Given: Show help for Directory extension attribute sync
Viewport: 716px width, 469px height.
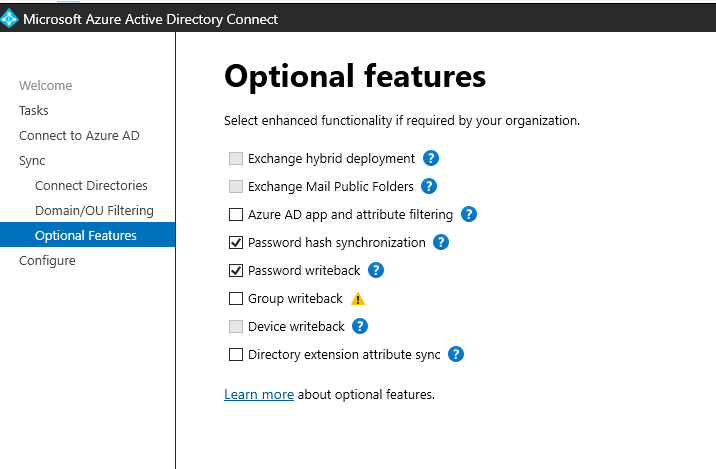Looking at the screenshot, I should [456, 354].
